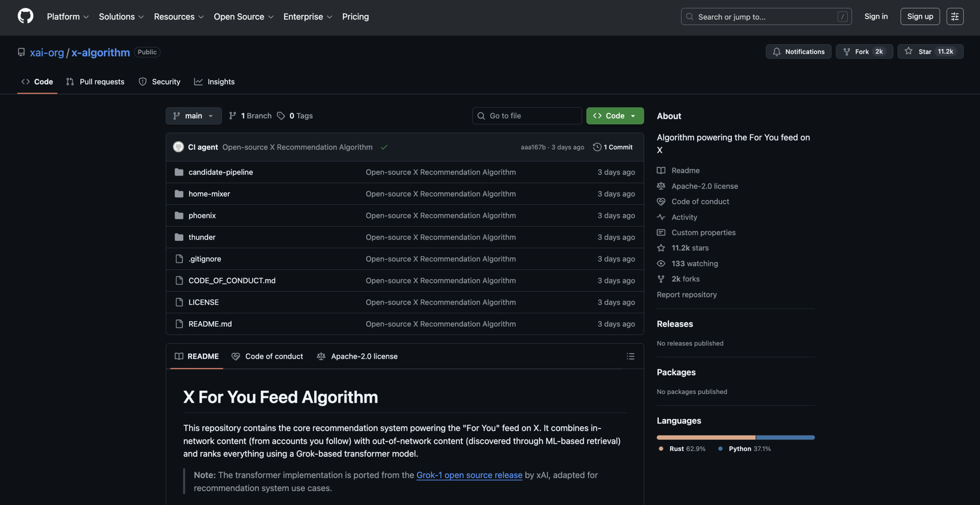Click the Sign up button
980x505 pixels.
[920, 16]
